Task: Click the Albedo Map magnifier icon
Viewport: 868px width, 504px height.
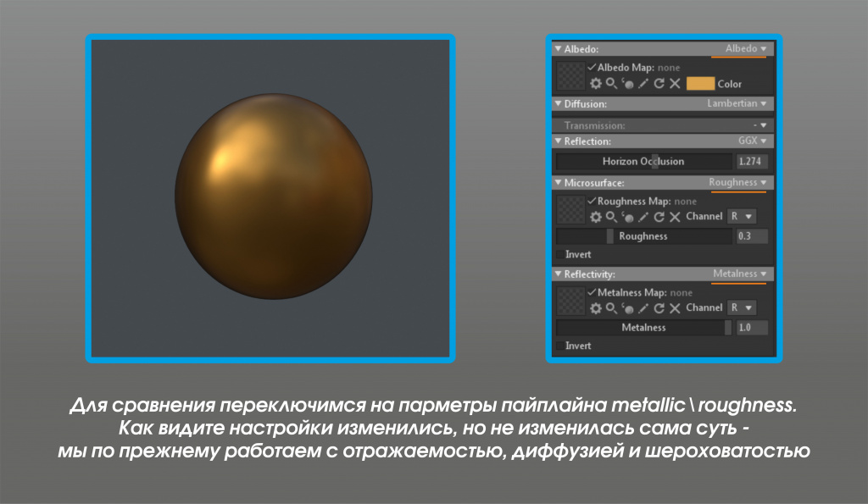Action: [612, 84]
